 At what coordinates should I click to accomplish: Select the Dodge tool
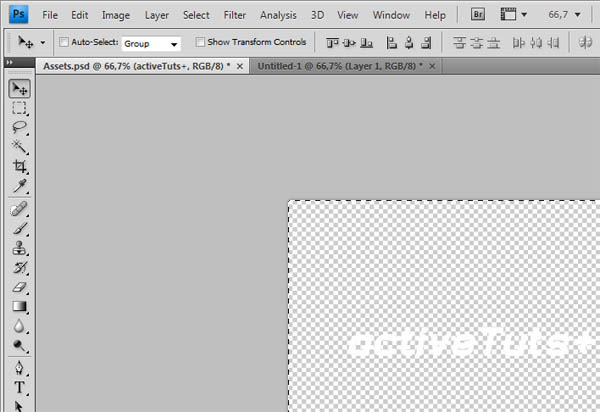(x=19, y=345)
